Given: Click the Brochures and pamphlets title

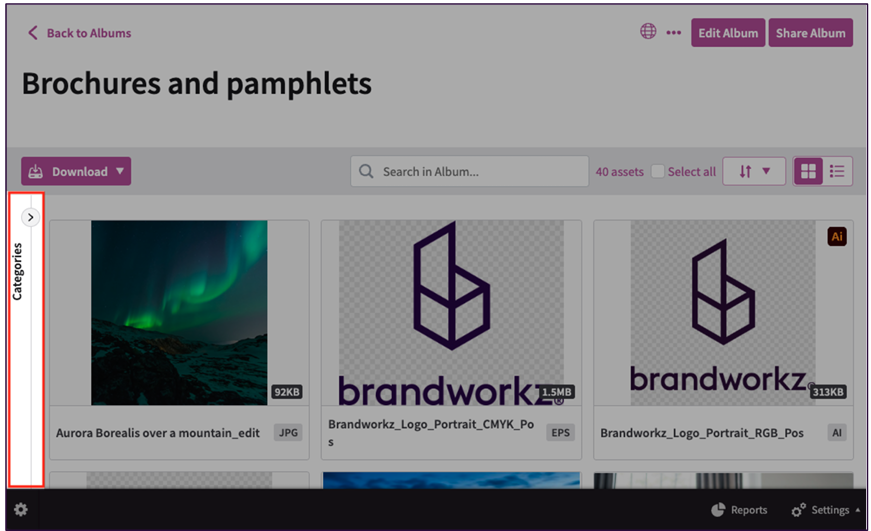Looking at the screenshot, I should click(197, 84).
